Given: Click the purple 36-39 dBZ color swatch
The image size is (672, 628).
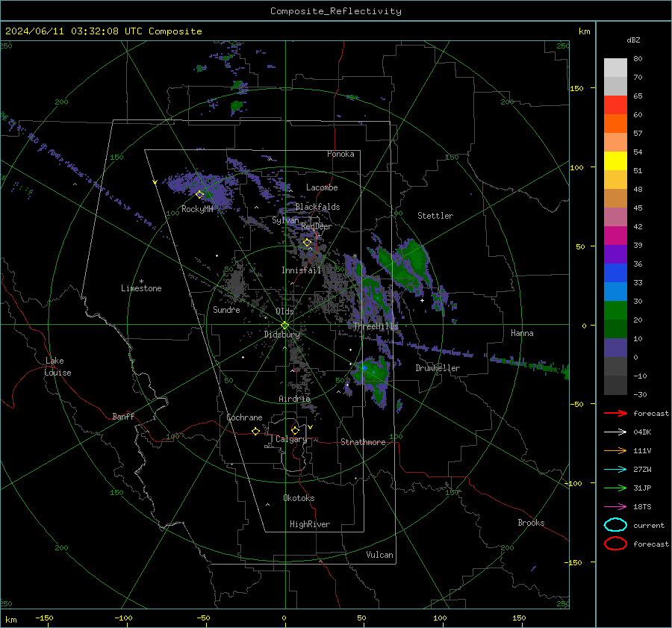Looking at the screenshot, I should [x=615, y=254].
